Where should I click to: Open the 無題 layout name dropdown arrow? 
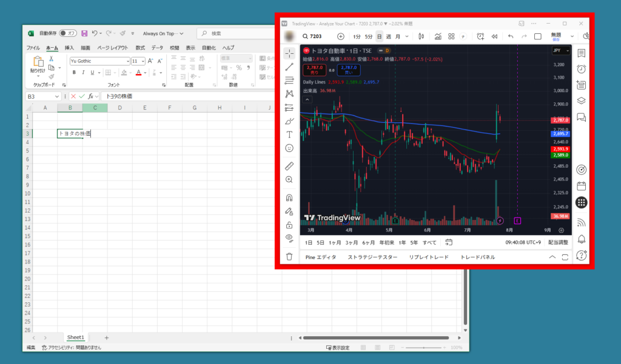pyautogui.click(x=572, y=36)
